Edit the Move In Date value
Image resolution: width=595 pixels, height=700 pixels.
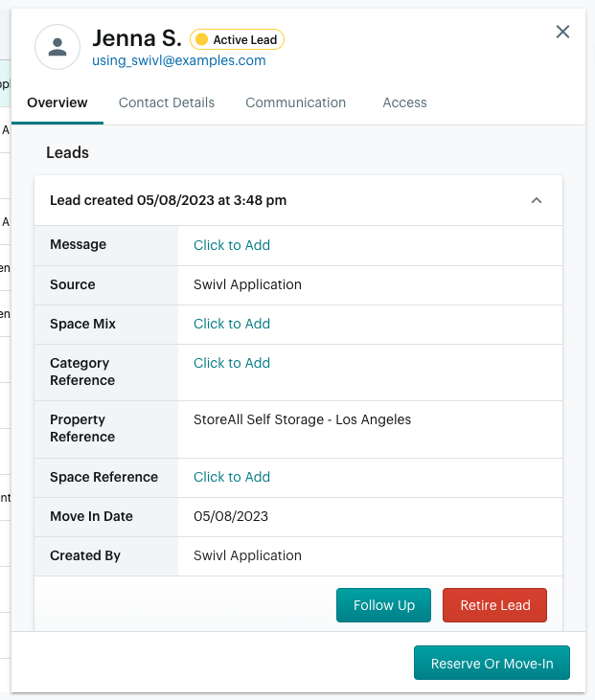231,516
